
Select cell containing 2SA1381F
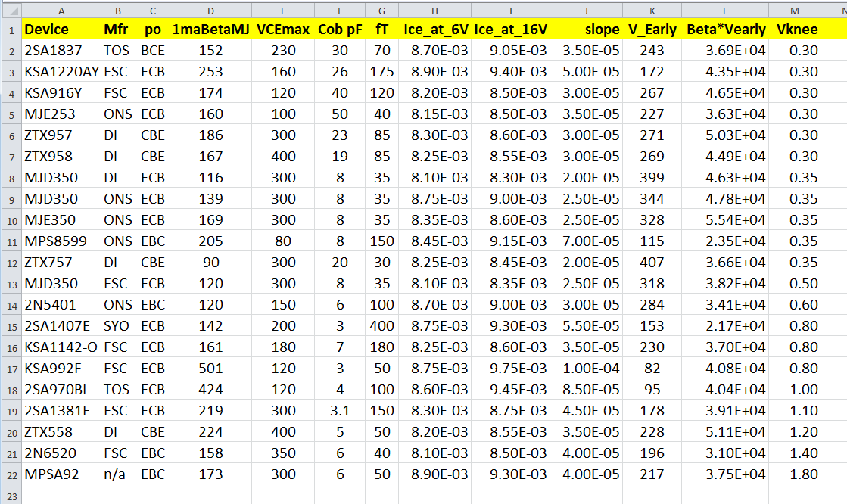[61, 411]
